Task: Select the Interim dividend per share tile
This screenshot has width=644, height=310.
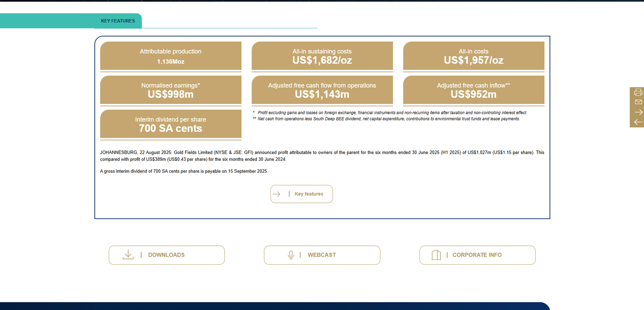Action: click(x=171, y=124)
